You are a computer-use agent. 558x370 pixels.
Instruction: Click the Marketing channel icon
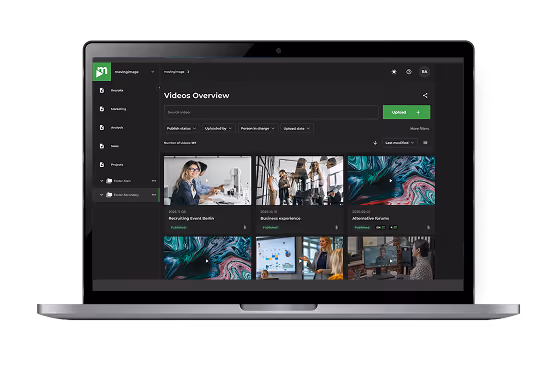coord(102,109)
